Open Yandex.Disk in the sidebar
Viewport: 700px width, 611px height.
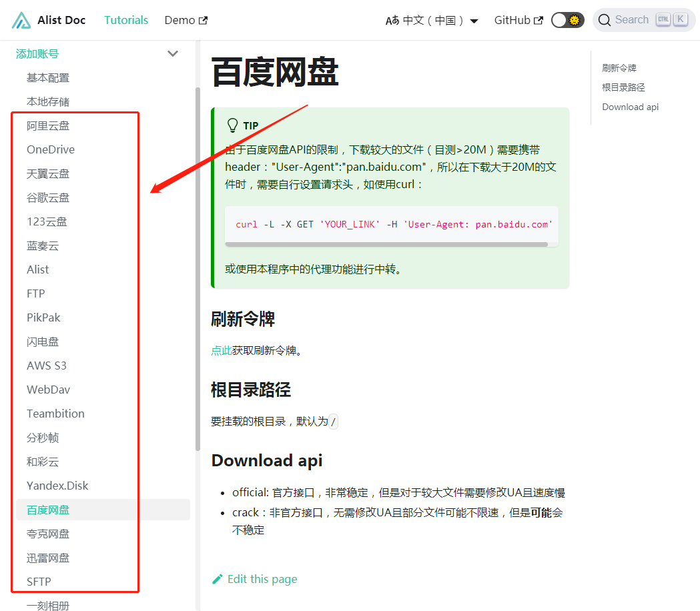pyautogui.click(x=57, y=486)
